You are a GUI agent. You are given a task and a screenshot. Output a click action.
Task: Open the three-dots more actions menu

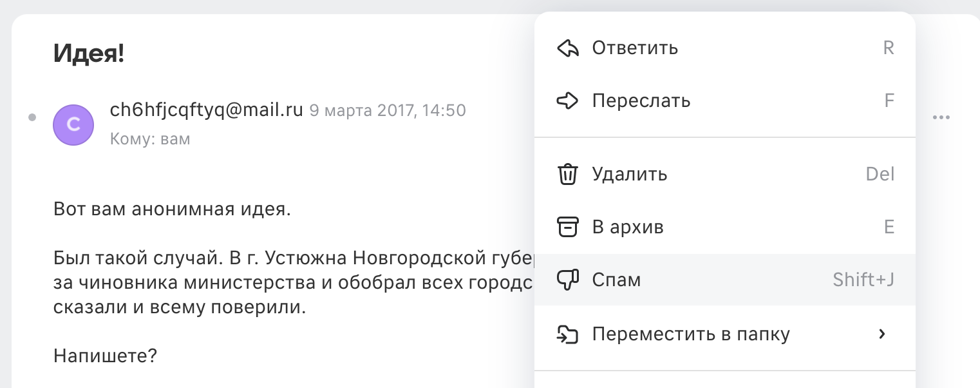pos(941,117)
